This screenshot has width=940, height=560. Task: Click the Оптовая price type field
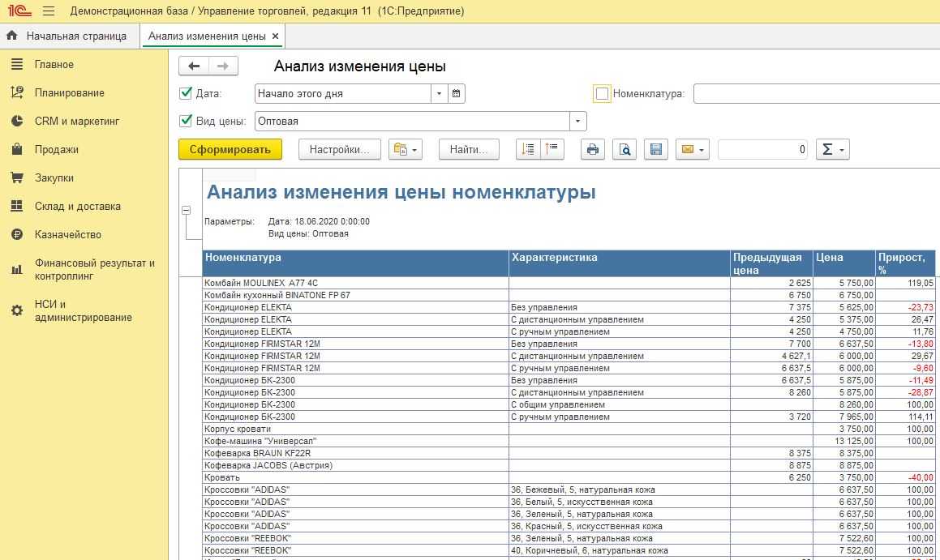(x=413, y=121)
